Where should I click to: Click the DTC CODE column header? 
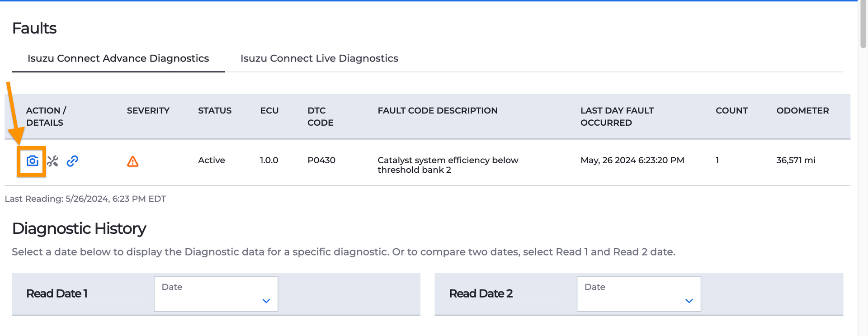[x=321, y=117]
